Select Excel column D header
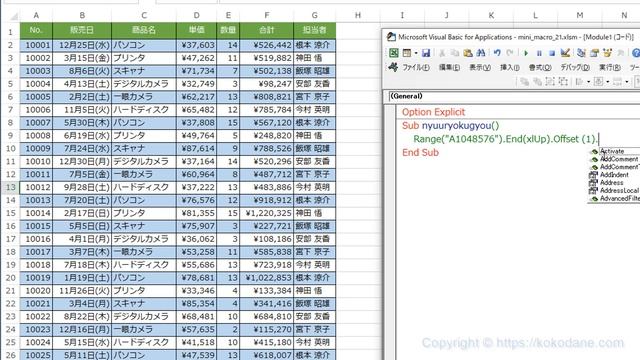Screen dimensions: 640x360 196,16
